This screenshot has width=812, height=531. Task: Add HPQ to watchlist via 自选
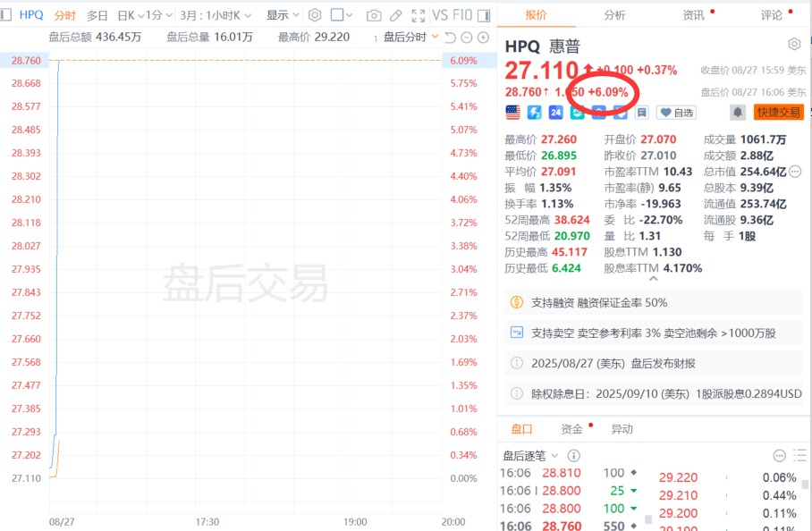click(676, 113)
